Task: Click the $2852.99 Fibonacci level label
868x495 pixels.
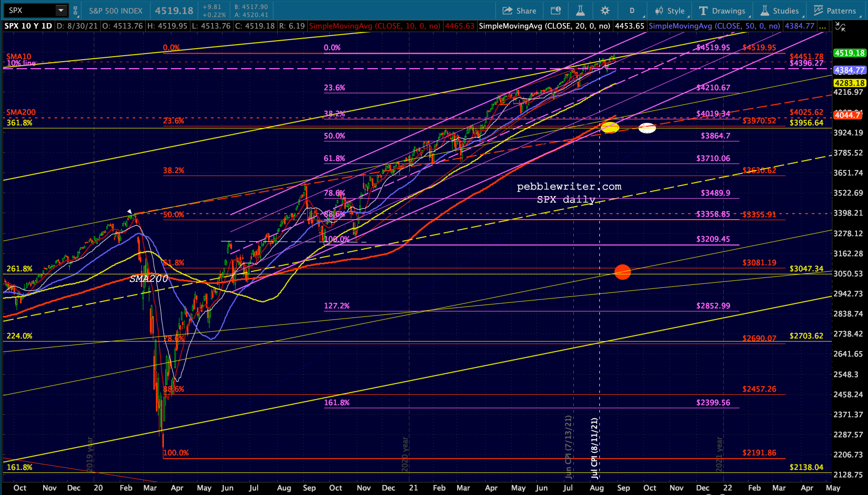Action: pyautogui.click(x=713, y=305)
